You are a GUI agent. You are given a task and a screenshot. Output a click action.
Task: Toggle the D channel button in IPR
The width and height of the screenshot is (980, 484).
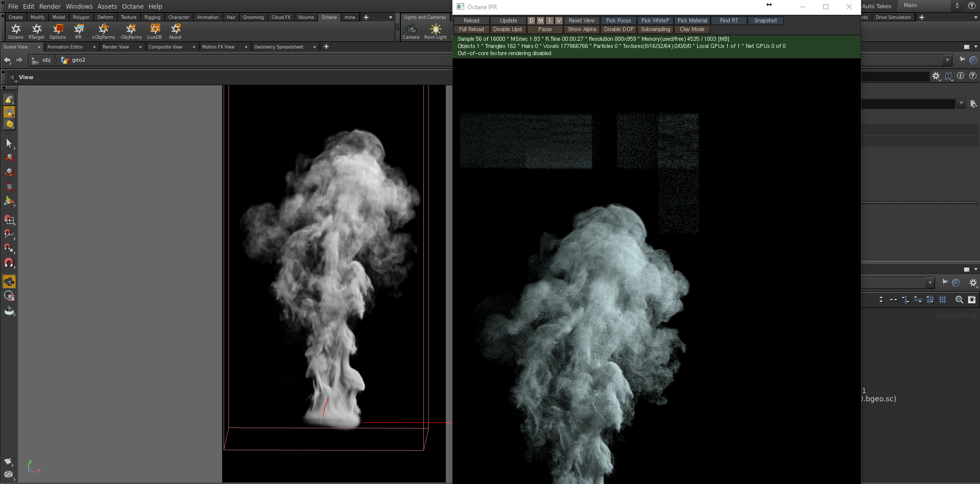coord(531,20)
